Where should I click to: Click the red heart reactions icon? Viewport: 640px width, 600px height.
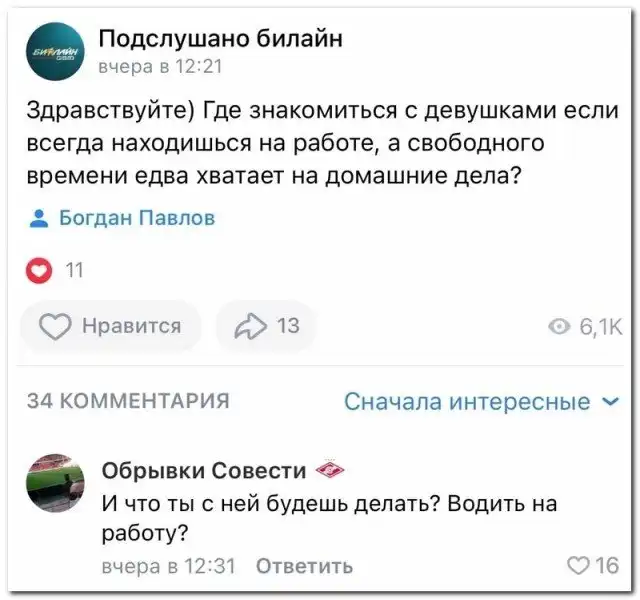click(39, 269)
